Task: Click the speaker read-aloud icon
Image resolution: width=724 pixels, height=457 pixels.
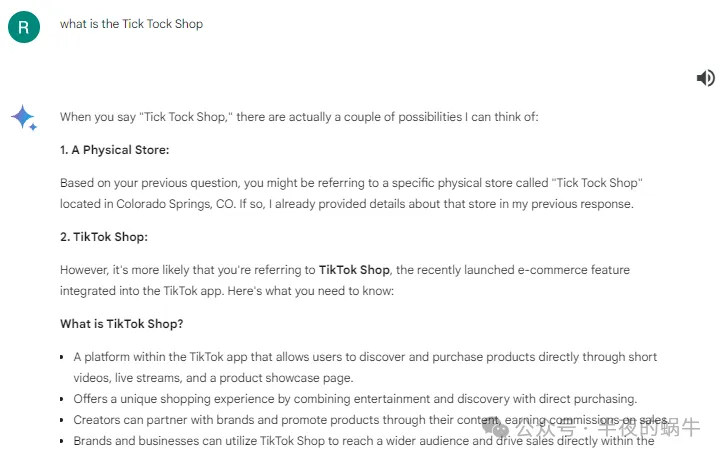Action: (x=706, y=78)
